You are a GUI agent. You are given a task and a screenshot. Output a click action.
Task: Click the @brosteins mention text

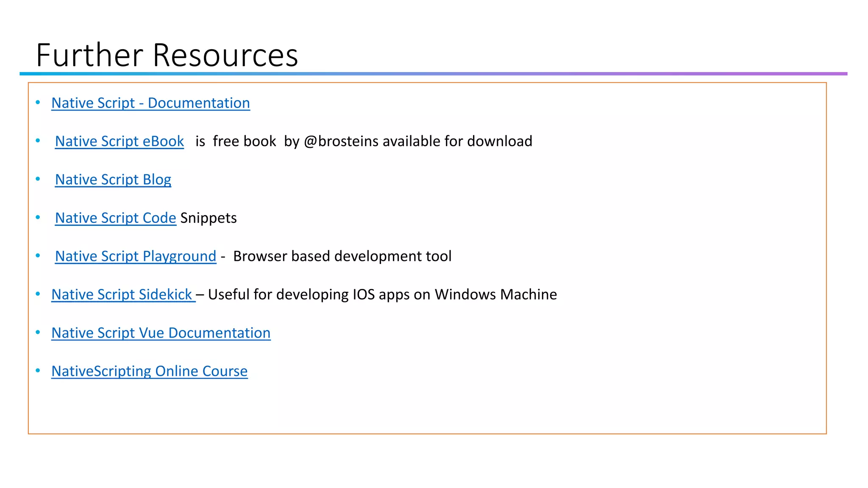[x=341, y=141]
